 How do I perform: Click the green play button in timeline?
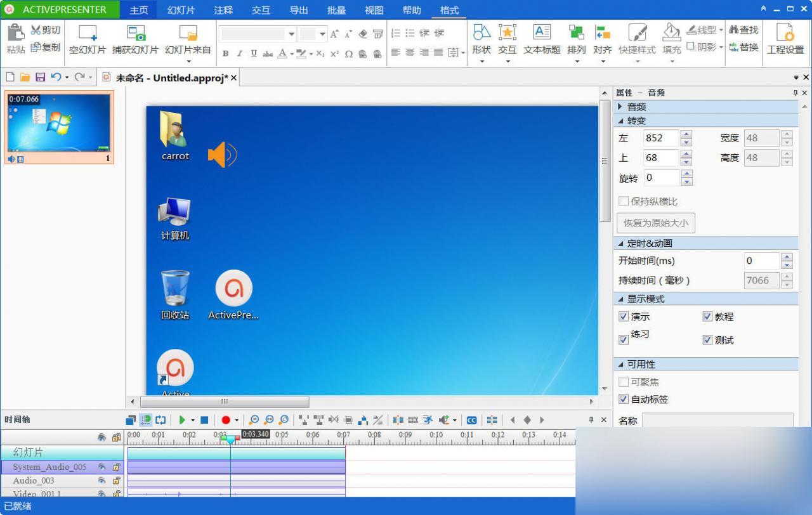(x=182, y=420)
